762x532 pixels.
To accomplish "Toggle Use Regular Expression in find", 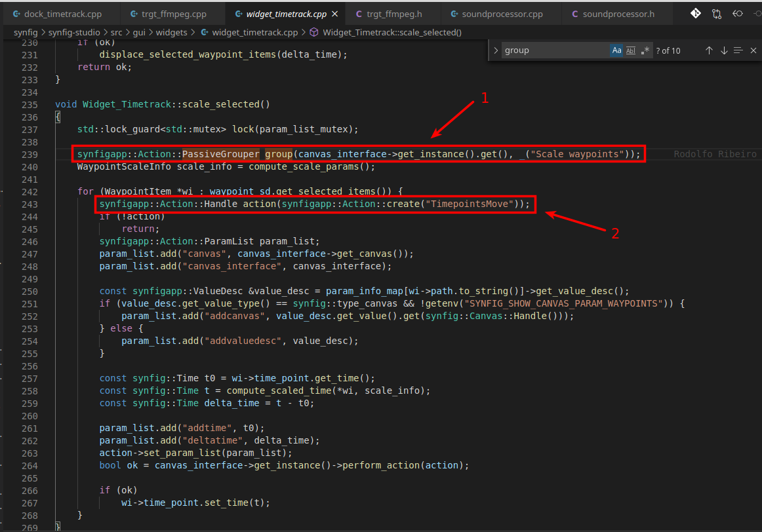I will click(x=645, y=50).
